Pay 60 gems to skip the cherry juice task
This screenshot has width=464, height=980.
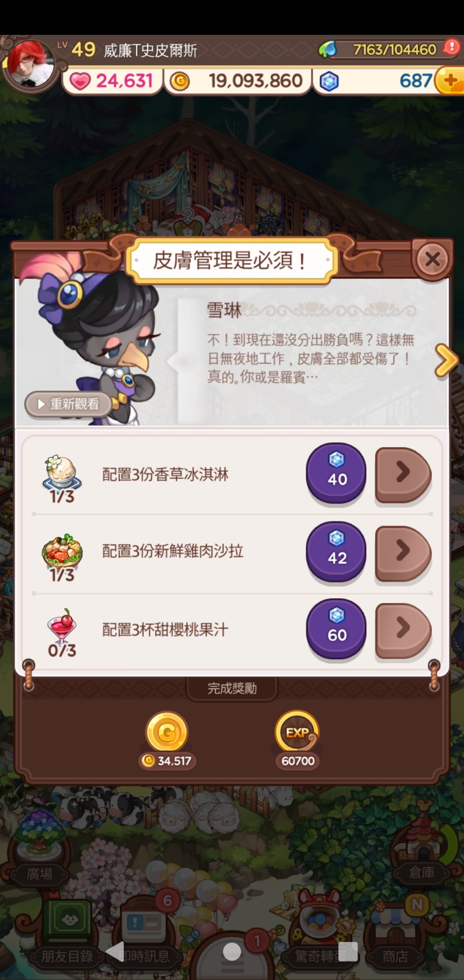point(336,629)
